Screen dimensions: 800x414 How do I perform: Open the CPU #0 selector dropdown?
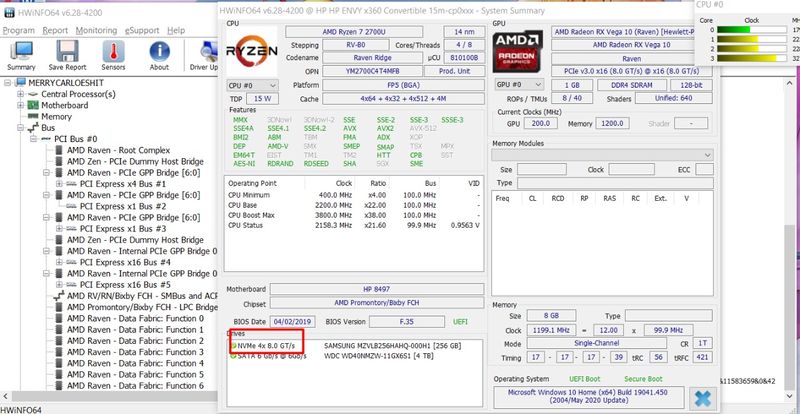253,85
